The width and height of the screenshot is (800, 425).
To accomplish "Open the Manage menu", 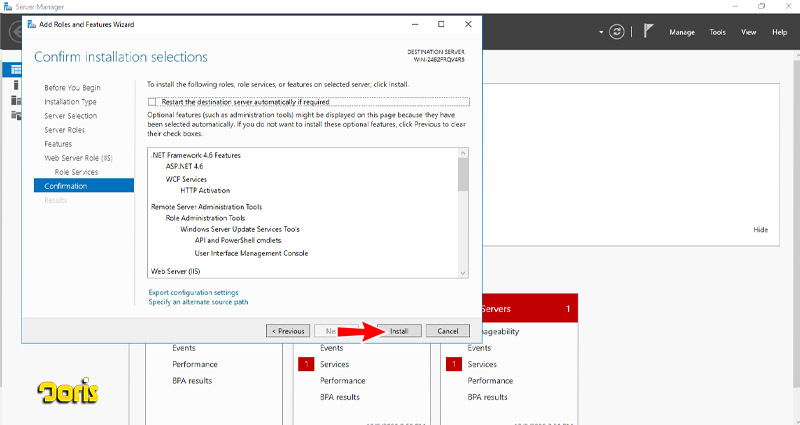I will pos(682,32).
